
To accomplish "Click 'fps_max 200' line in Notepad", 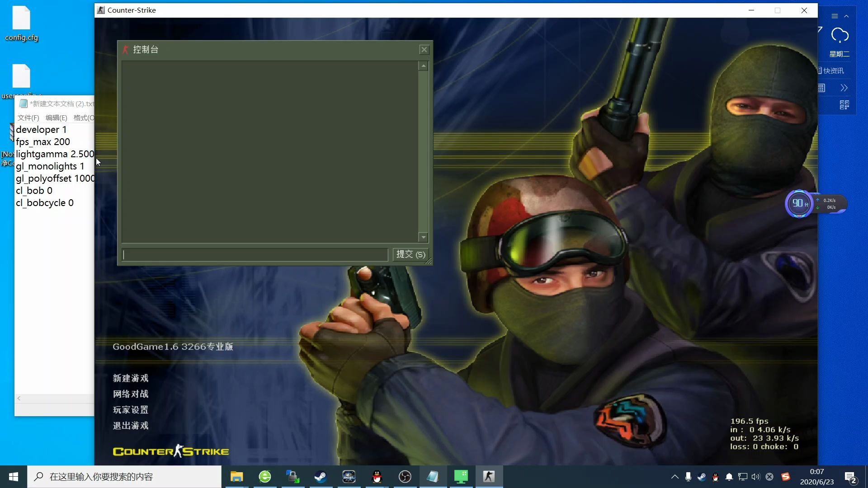I will coord(43,142).
